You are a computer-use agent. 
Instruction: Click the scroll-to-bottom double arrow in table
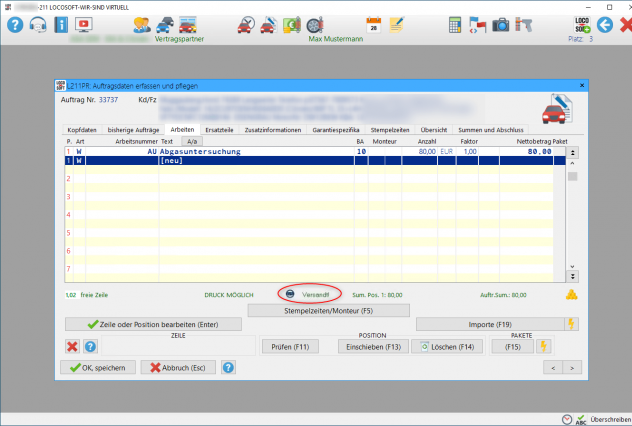[572, 276]
